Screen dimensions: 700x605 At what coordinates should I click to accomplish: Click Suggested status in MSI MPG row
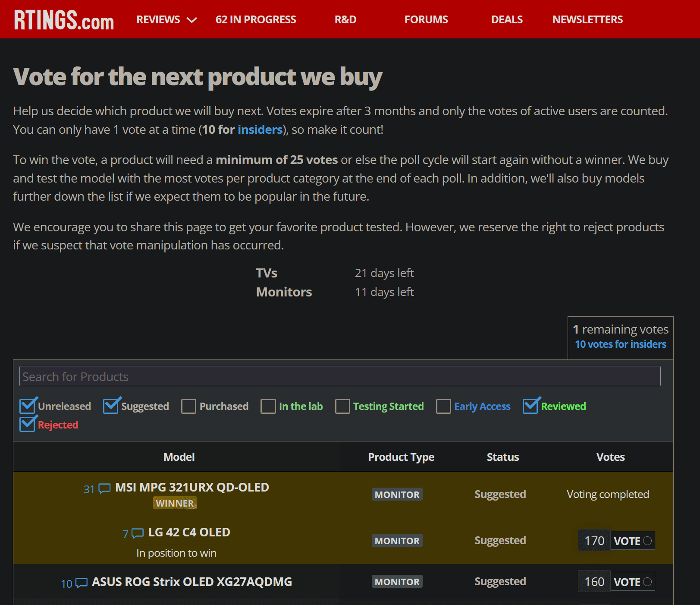click(x=500, y=495)
